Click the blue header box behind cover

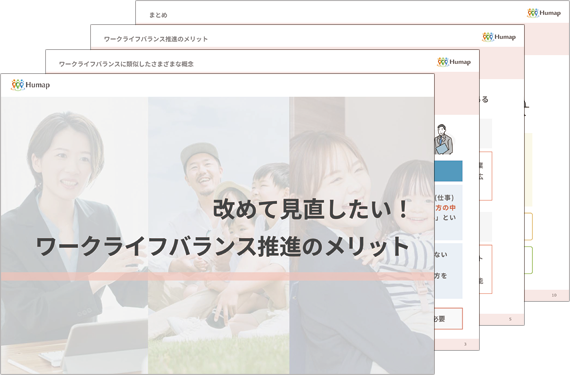[449, 171]
